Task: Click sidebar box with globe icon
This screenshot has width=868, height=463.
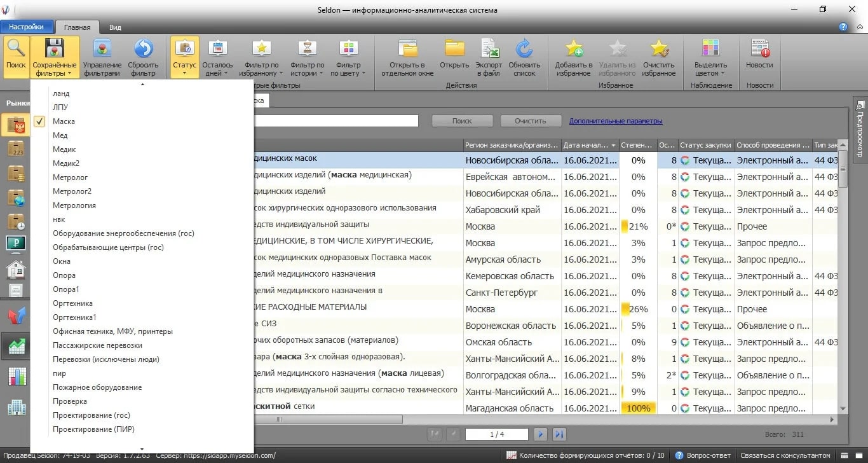Action: pyautogui.click(x=15, y=197)
